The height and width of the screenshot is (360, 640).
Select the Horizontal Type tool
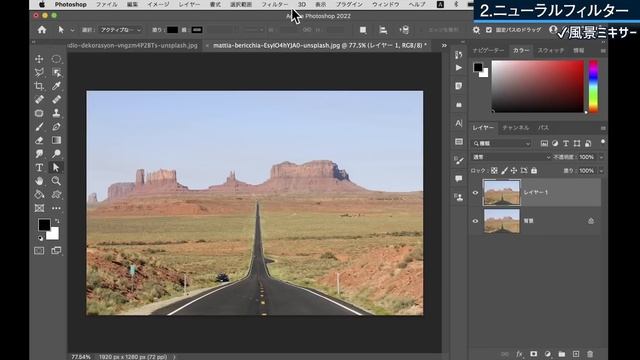pos(39,167)
